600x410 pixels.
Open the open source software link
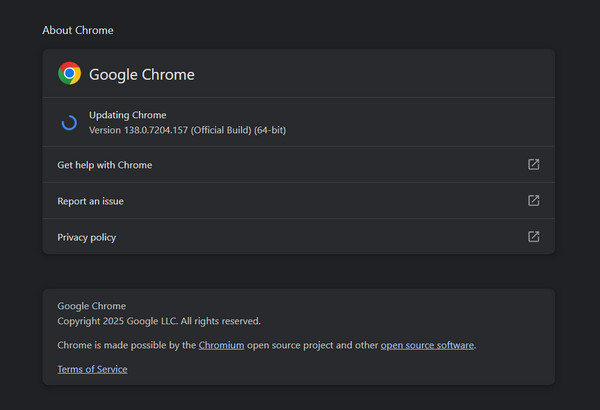[427, 345]
